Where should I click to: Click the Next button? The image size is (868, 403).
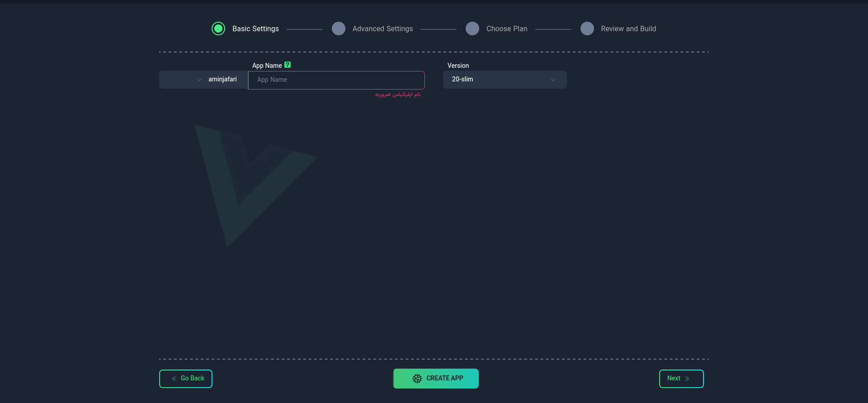[x=681, y=379]
